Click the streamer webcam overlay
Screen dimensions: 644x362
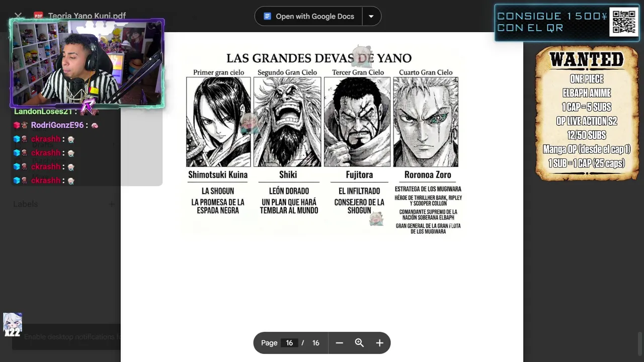(87, 63)
